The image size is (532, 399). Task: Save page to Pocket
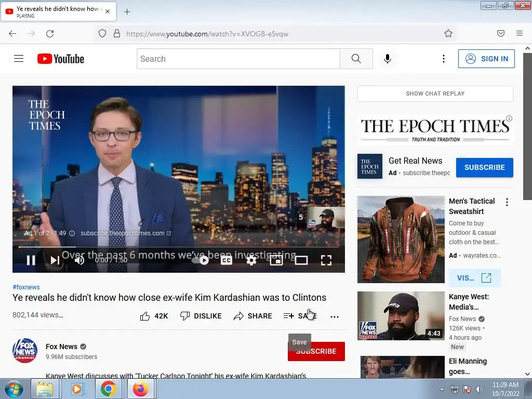click(501, 33)
